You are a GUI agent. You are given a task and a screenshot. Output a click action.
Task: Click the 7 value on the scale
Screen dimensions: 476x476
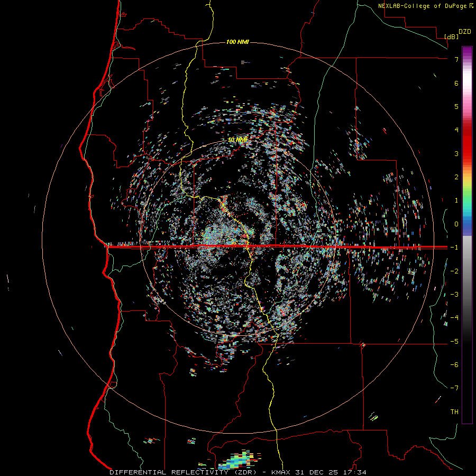(x=456, y=59)
